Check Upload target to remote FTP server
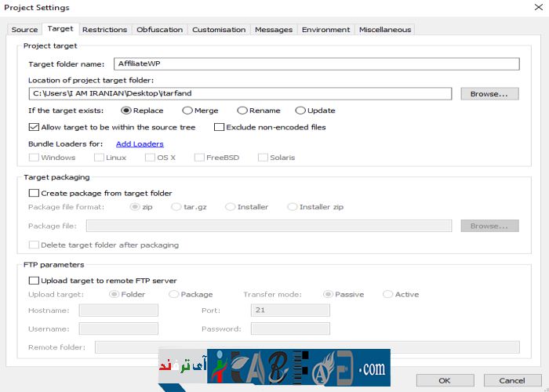This screenshot has width=549, height=392. [34, 281]
